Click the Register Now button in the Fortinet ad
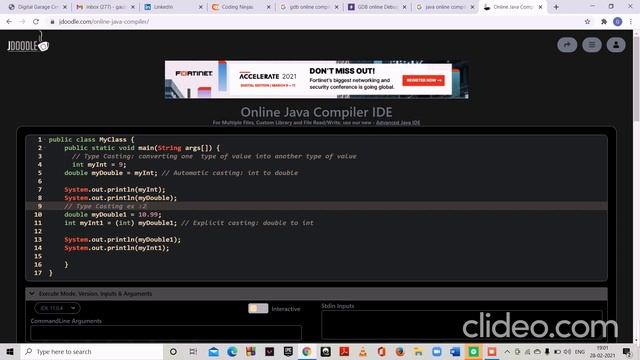Image resolution: width=640 pixels, height=360 pixels. 423,80
